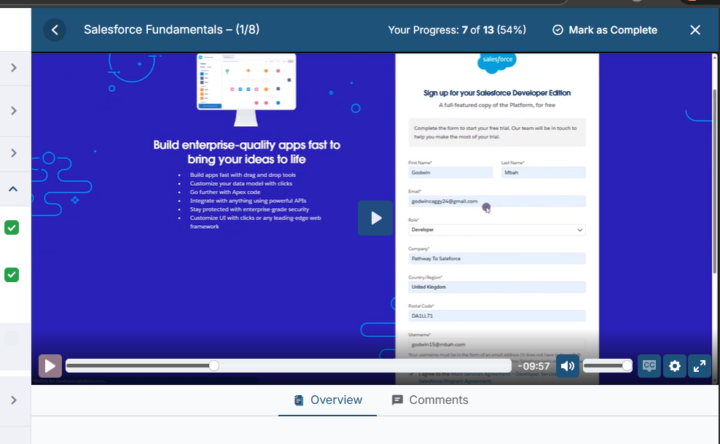Click the first green completed checkbox
Screen dimensions: 720x444
click(x=11, y=228)
